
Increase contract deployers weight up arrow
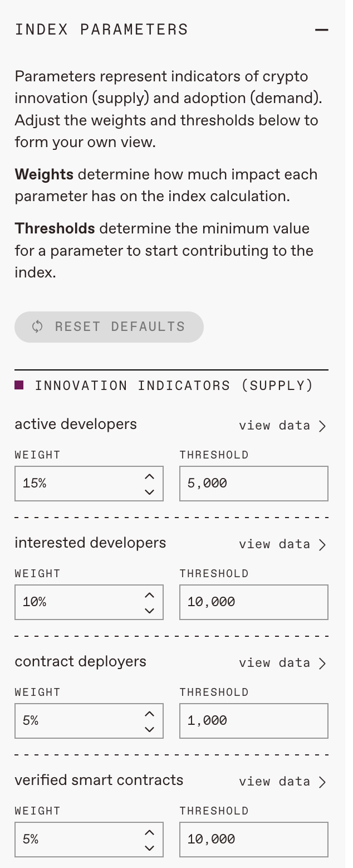pyautogui.click(x=149, y=714)
